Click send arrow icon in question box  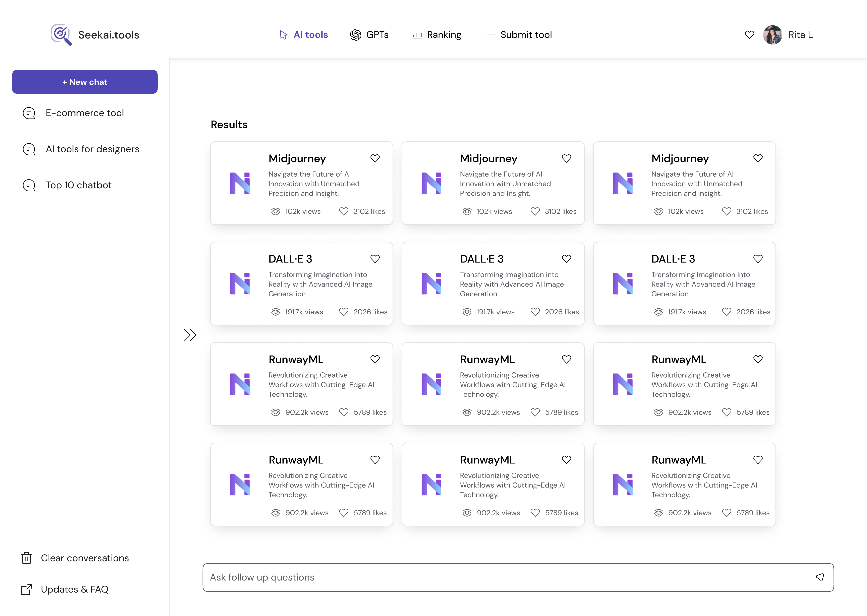(820, 577)
